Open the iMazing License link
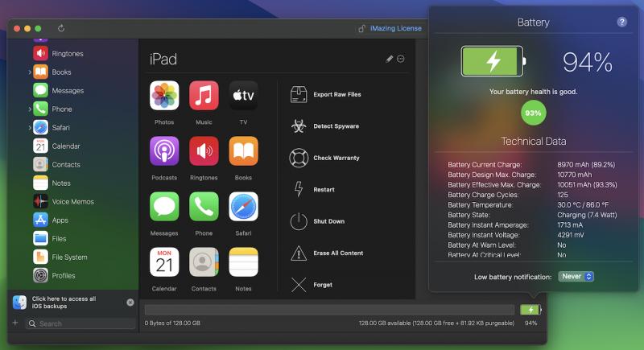Screen dimensions: 644x350 396,28
